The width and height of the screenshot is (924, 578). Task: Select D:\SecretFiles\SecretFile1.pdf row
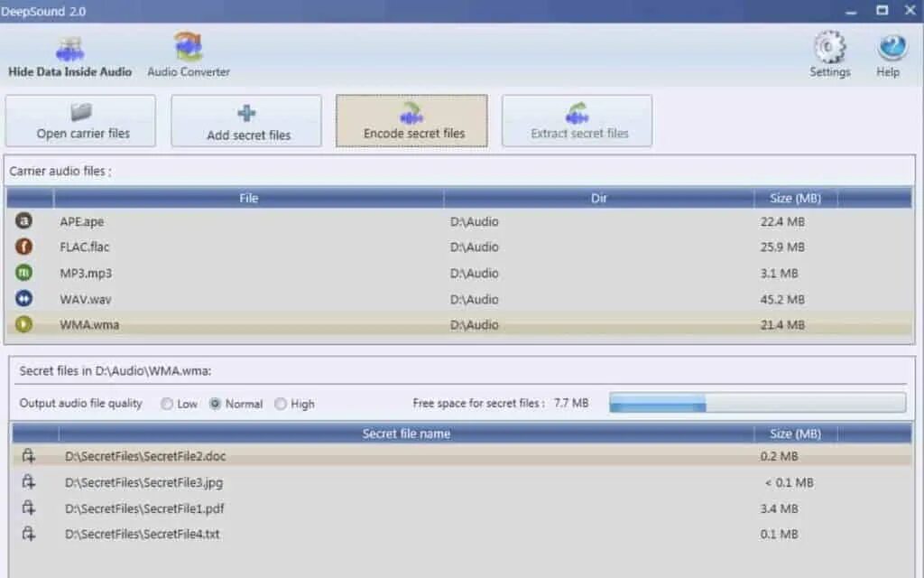point(462,508)
